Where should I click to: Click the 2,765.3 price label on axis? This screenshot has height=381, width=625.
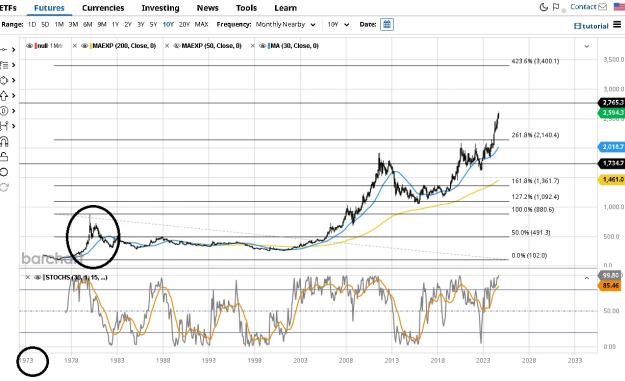point(612,102)
